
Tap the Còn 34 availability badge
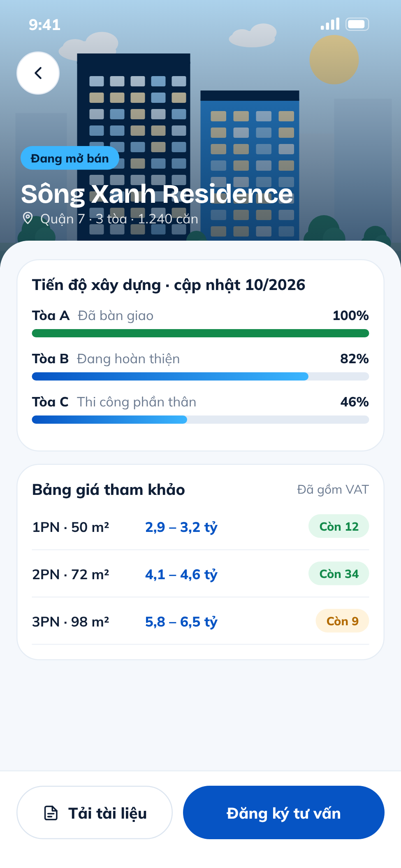[339, 573]
